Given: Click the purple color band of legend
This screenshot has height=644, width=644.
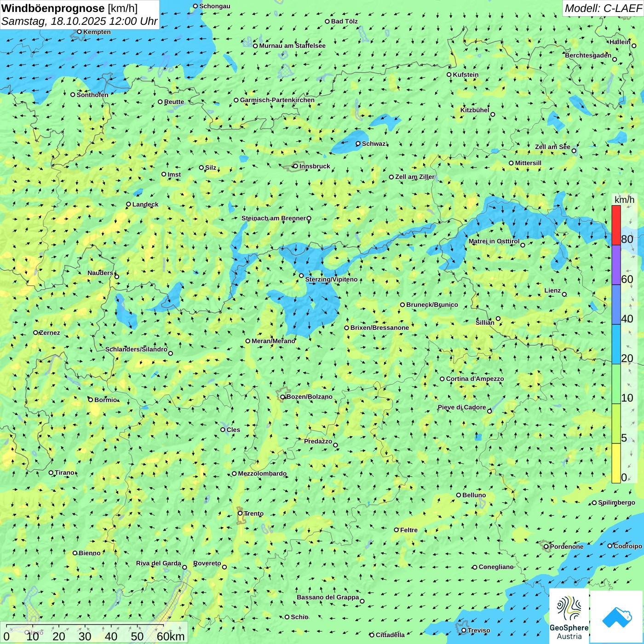Looking at the screenshot, I should 616,265.
